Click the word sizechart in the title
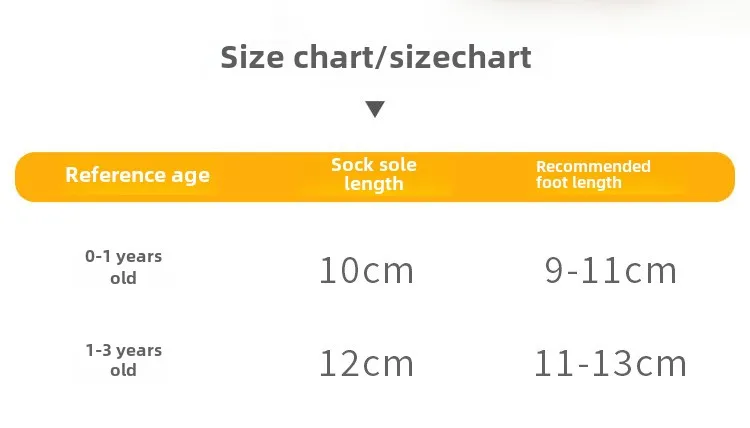 (x=460, y=57)
